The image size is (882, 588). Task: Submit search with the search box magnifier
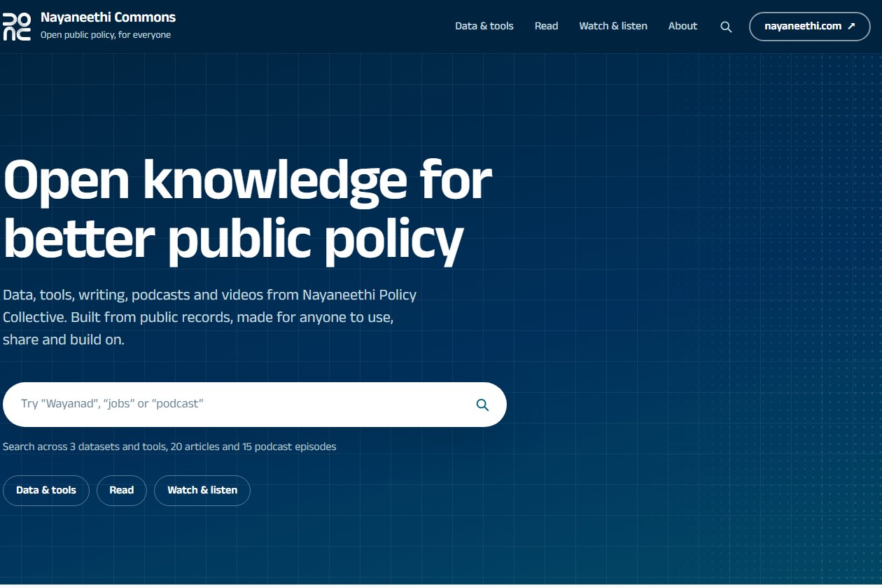point(482,405)
